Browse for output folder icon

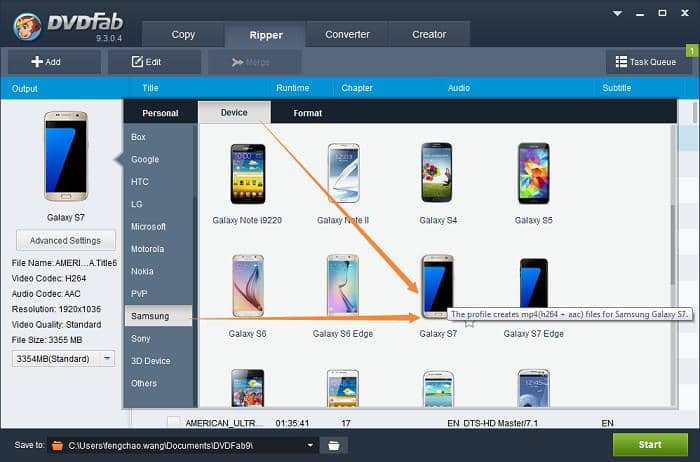(x=333, y=445)
